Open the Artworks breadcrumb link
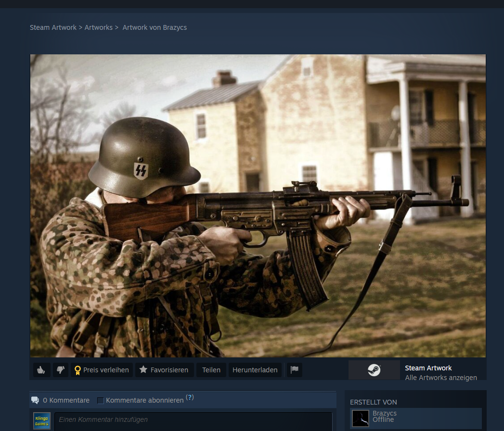Image resolution: width=504 pixels, height=431 pixels. coord(98,27)
